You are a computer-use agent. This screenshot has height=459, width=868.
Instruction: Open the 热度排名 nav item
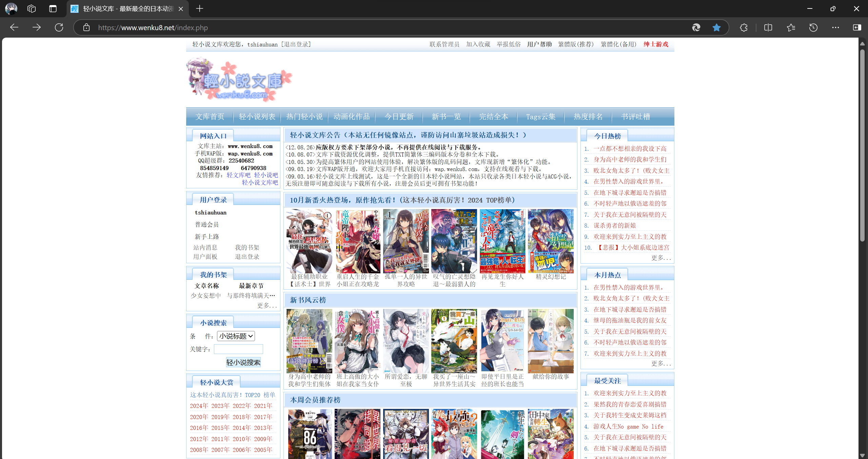[588, 117]
